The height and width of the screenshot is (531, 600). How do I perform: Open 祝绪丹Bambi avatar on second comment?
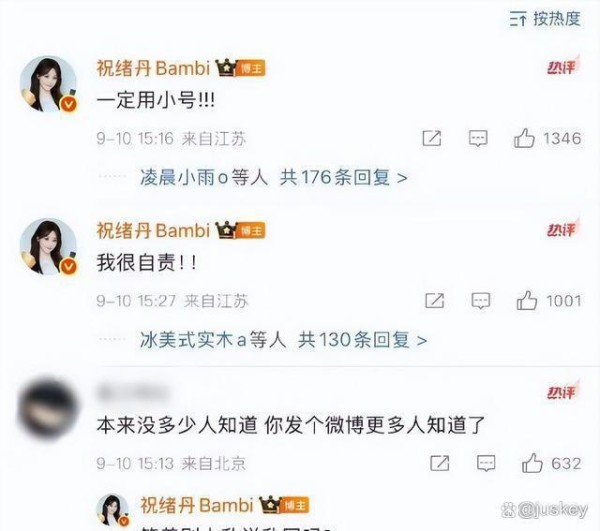48,247
